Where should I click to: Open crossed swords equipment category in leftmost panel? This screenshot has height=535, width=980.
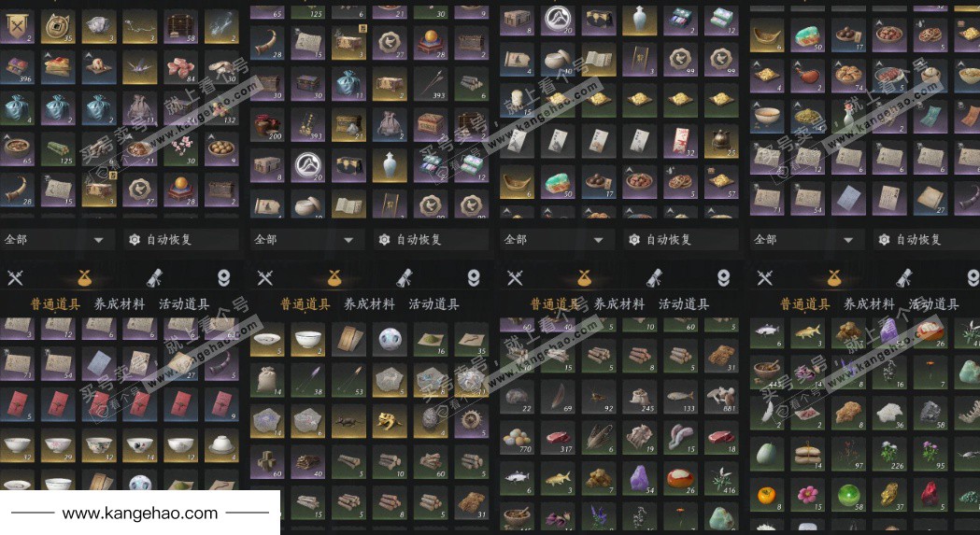point(14,277)
